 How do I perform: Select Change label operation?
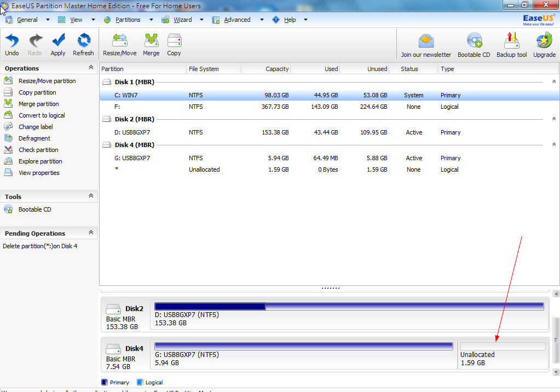36,127
